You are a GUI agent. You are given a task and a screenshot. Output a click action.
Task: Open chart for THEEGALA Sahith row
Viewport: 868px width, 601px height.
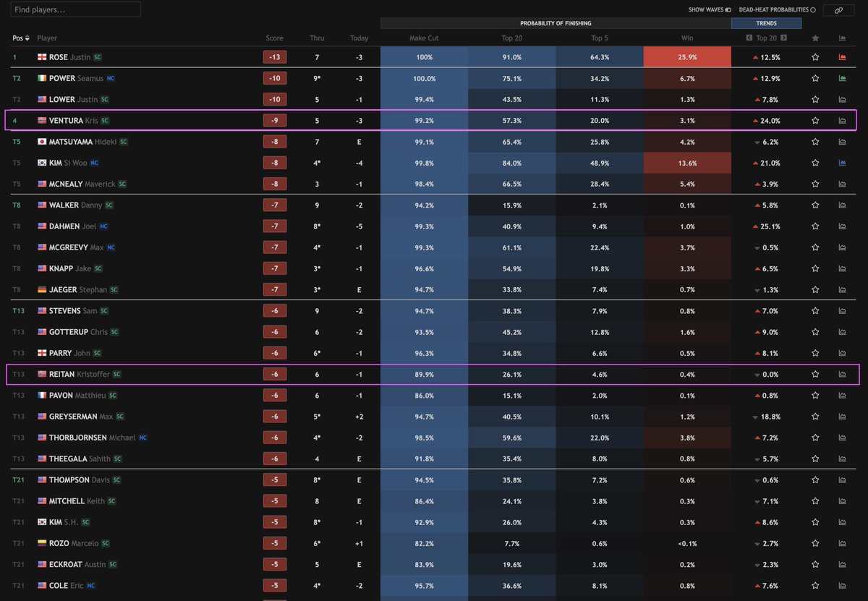pos(842,459)
